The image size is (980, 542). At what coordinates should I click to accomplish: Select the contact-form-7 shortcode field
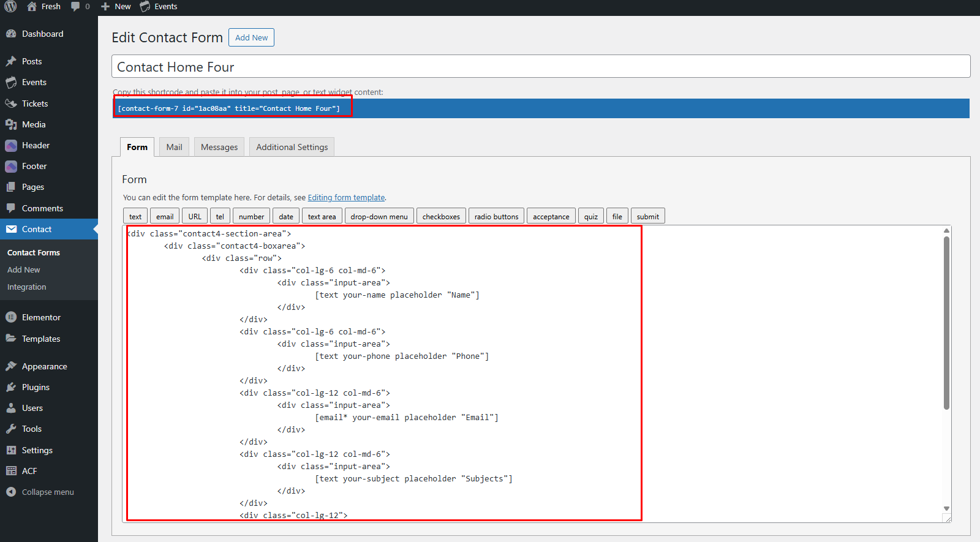541,108
